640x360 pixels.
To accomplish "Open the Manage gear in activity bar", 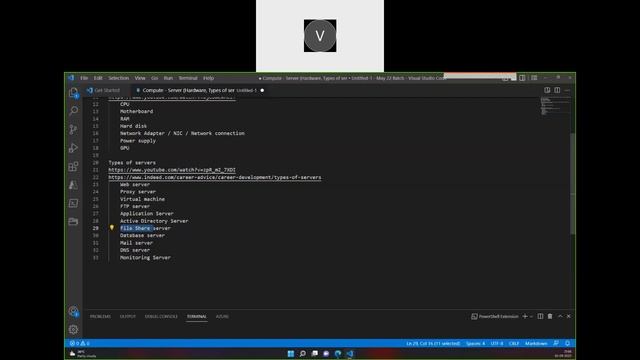I will coord(73,329).
